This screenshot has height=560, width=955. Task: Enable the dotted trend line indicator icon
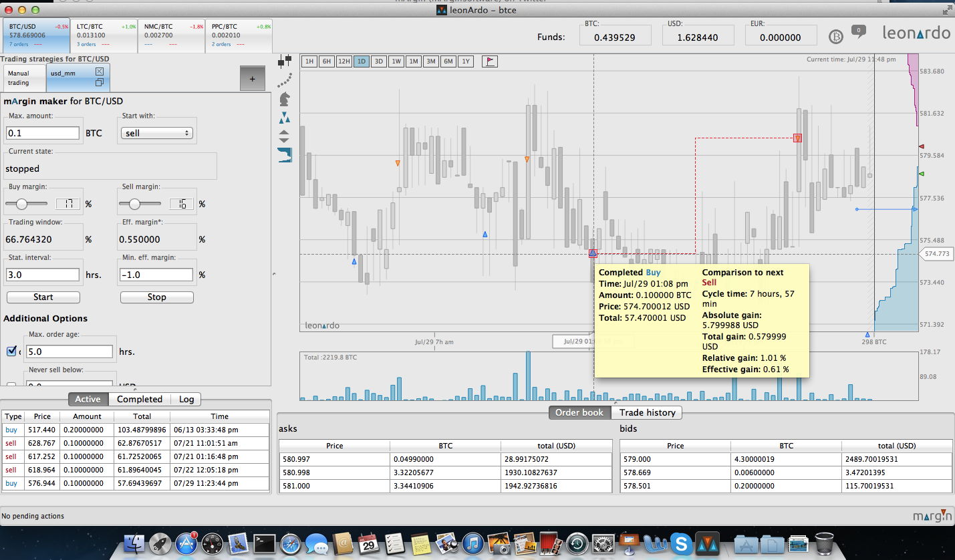(x=285, y=81)
